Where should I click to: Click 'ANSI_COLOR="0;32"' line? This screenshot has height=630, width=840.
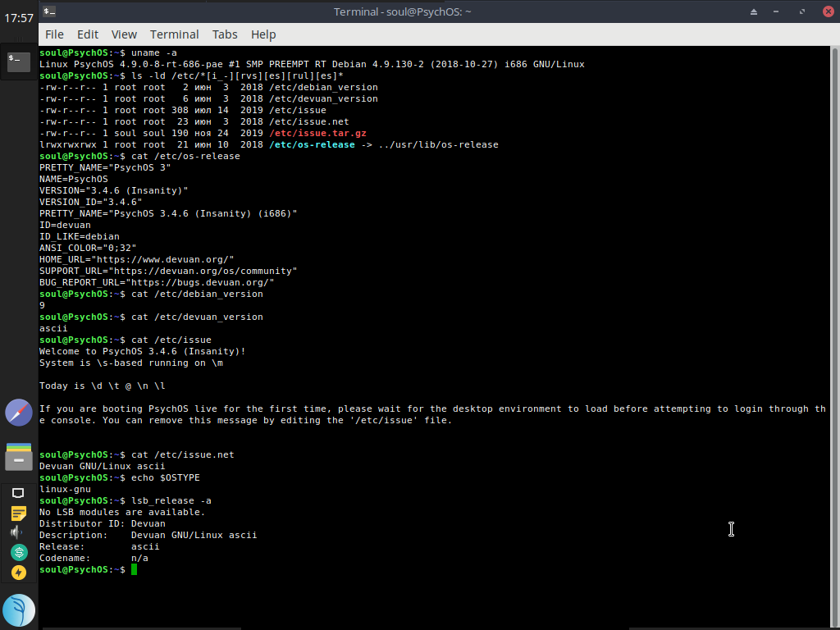[88, 248]
